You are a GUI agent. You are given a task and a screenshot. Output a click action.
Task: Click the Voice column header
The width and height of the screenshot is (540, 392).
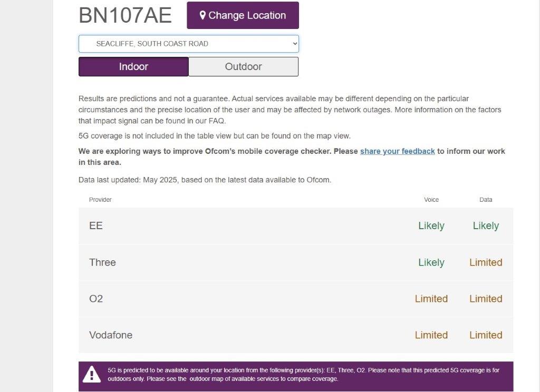pos(431,200)
